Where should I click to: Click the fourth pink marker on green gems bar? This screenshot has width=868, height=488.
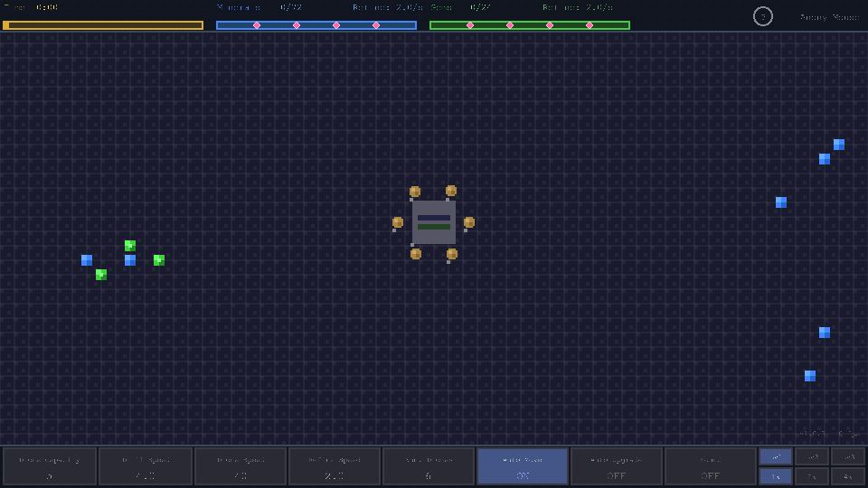(590, 25)
